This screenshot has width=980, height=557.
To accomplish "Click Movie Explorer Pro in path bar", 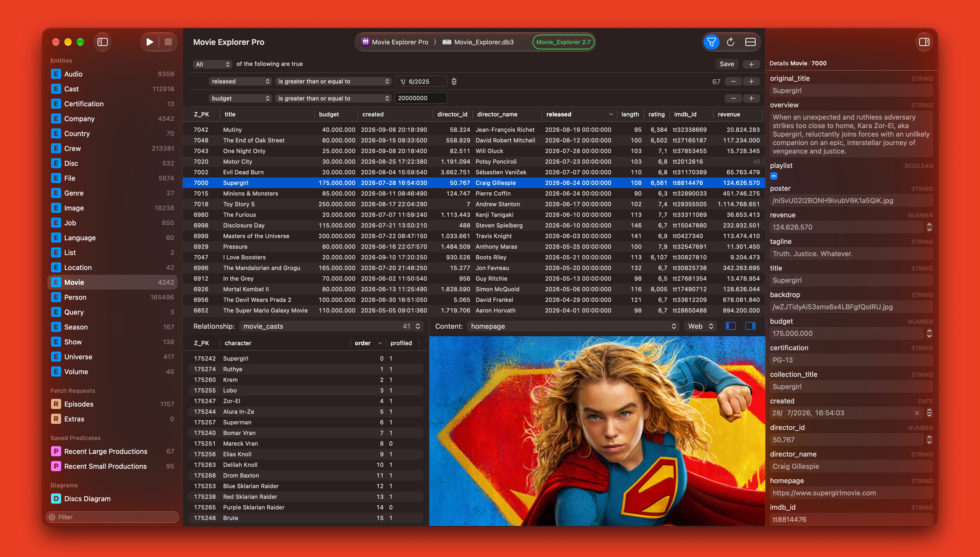I will (x=395, y=42).
